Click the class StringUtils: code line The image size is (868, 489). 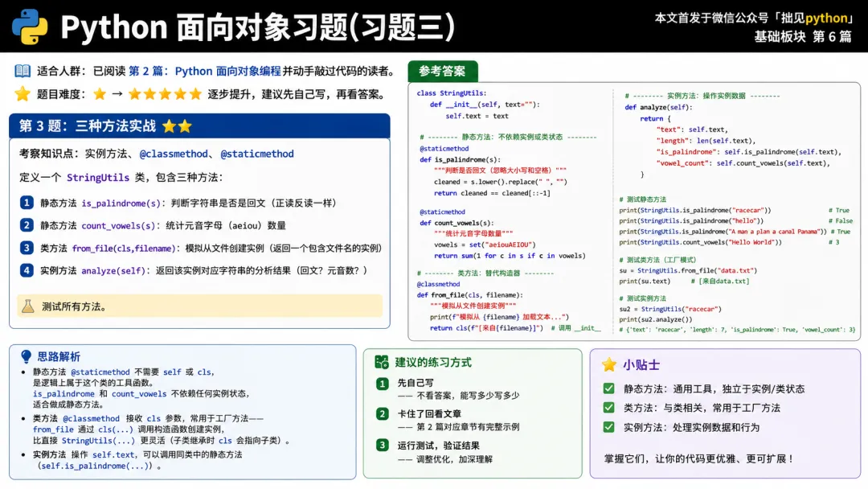[452, 93]
